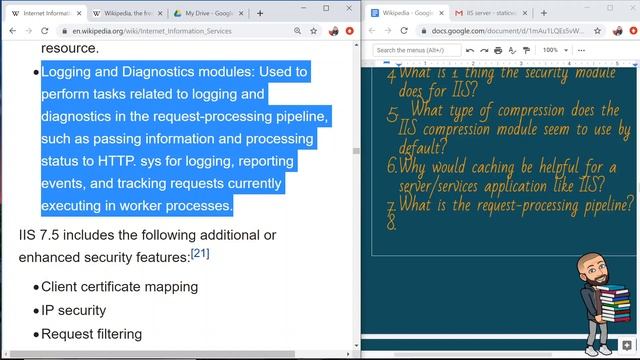Viewport: 640px width, 360px height.
Task: Click the Search the menus box
Action: (416, 50)
